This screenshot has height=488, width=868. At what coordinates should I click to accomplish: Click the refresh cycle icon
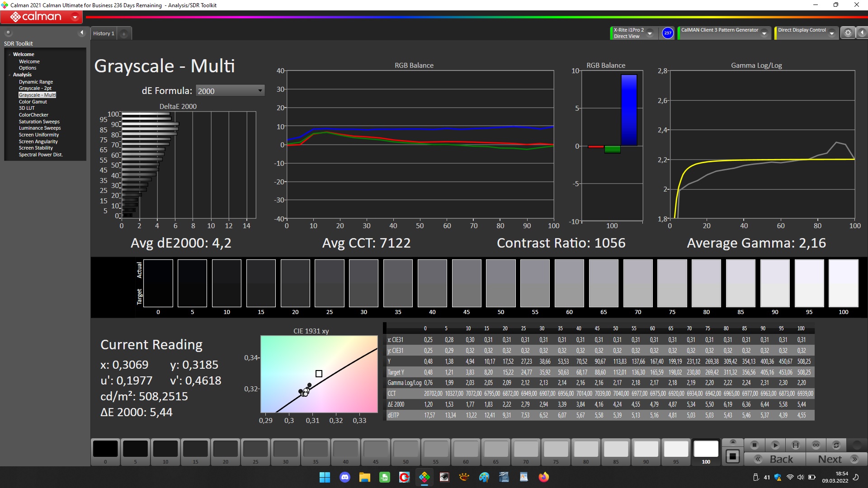point(836,445)
